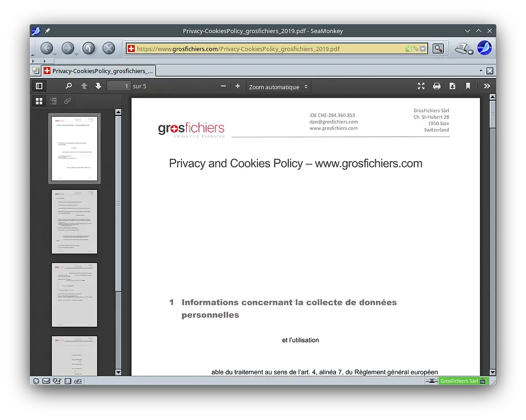Click the PDF page number field
526x420 pixels.
[119, 86]
